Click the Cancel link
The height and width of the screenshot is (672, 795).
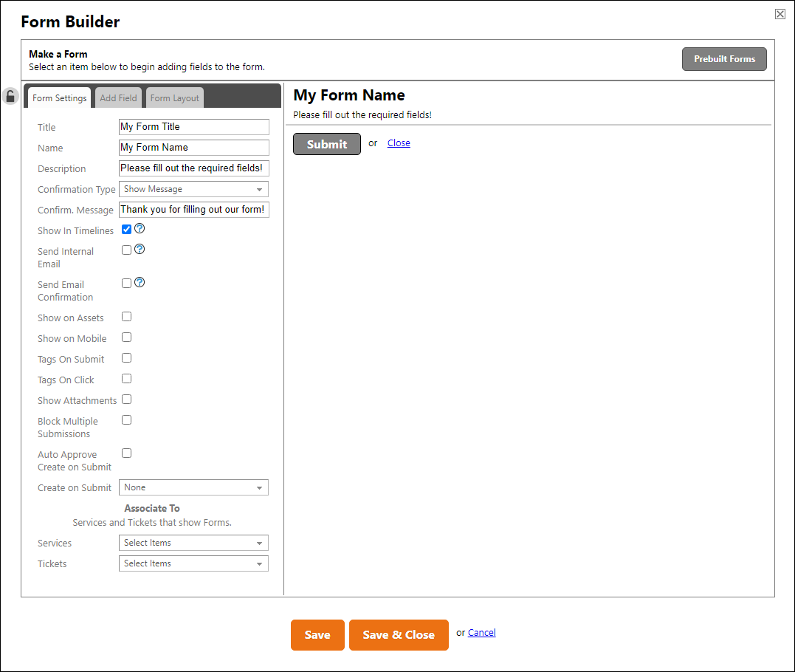click(481, 632)
